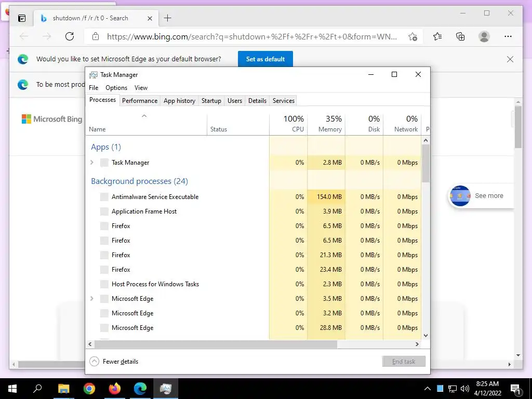
Task: Open Edge Favorites list icon
Action: [x=437, y=36]
